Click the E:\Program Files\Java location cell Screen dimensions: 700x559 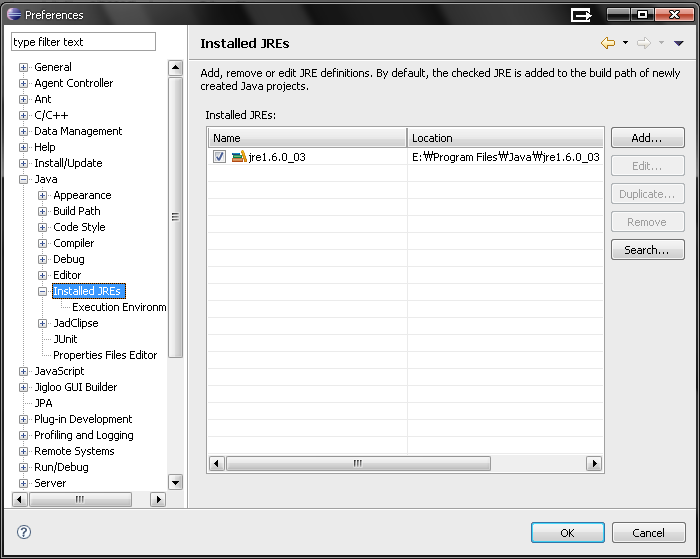[x=505, y=157]
